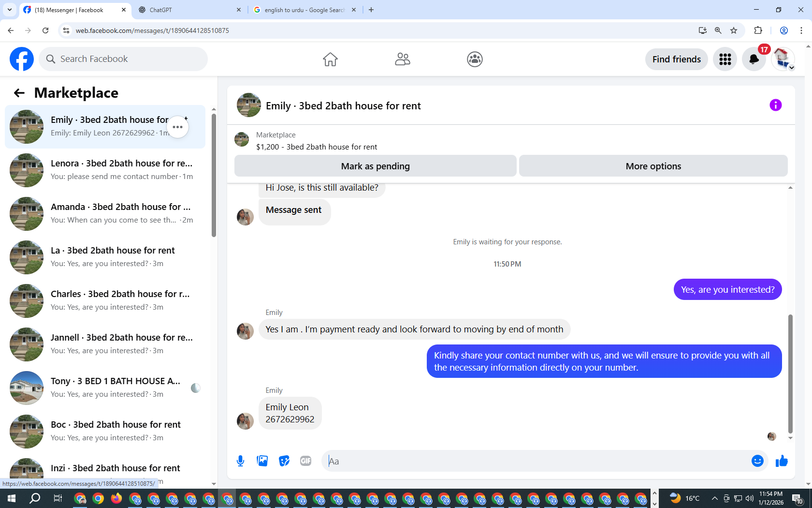Go back in browser history
Screen dimensions: 812x508
coord(11,30)
